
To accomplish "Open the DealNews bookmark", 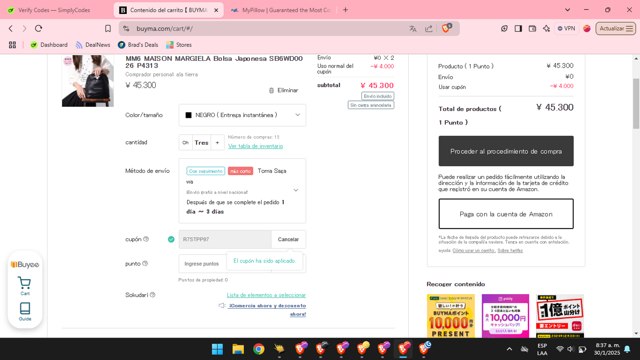I will click(x=93, y=45).
